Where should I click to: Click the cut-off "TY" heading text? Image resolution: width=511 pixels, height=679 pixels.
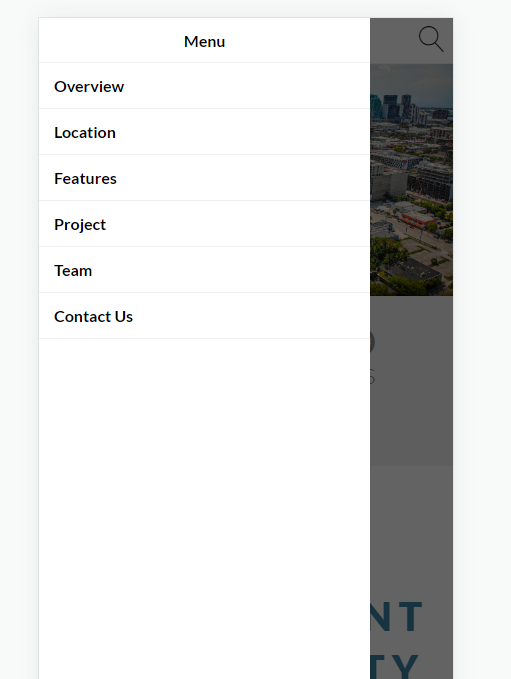(x=395, y=667)
